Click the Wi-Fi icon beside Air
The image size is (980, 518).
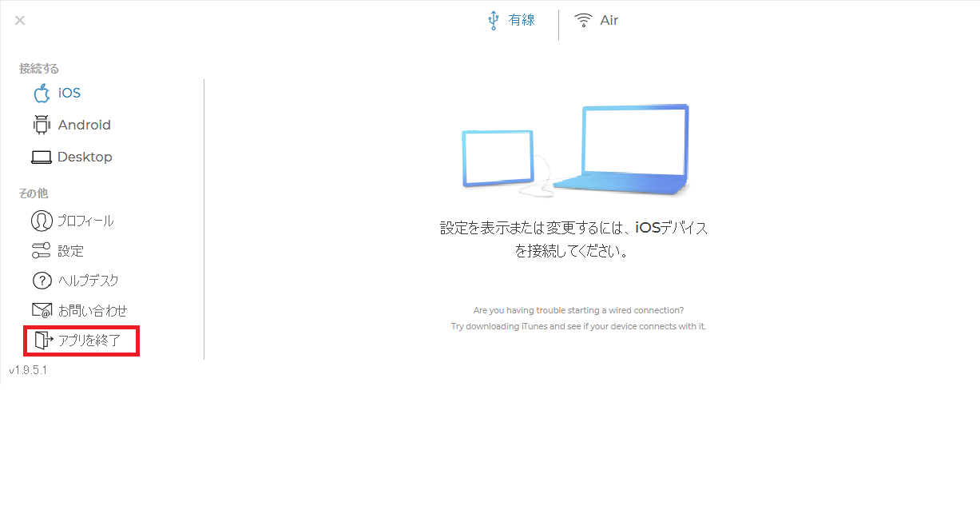(x=584, y=21)
